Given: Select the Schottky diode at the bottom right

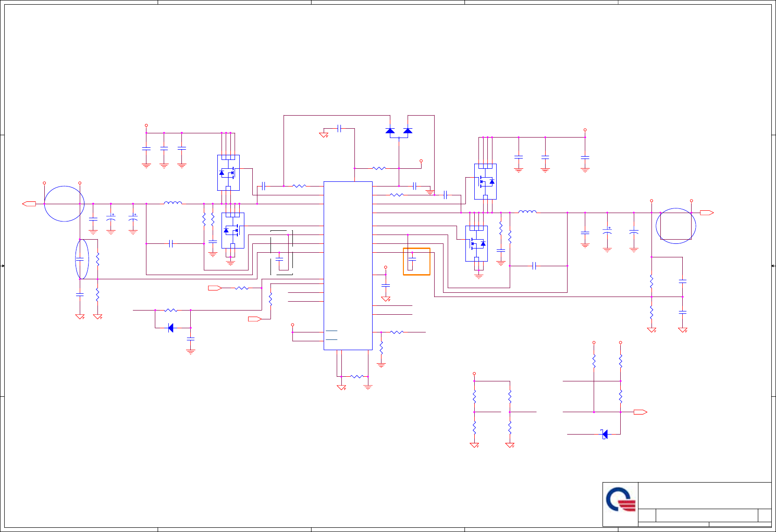Looking at the screenshot, I should click(604, 434).
